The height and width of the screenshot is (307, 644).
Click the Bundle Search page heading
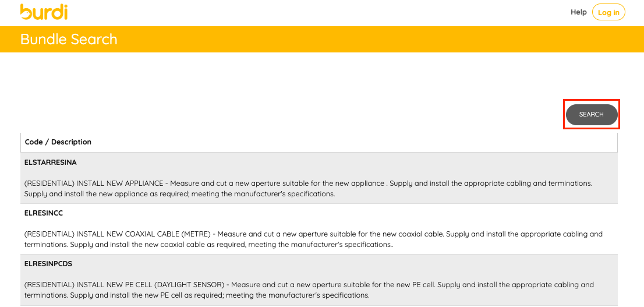point(69,39)
